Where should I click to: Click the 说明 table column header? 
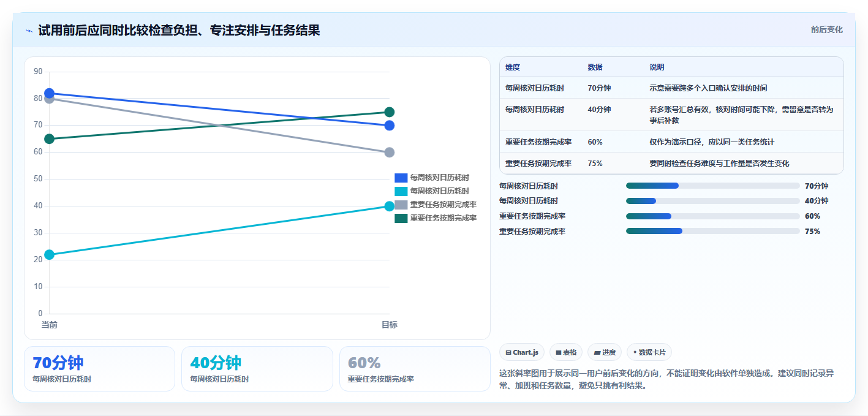click(x=657, y=67)
